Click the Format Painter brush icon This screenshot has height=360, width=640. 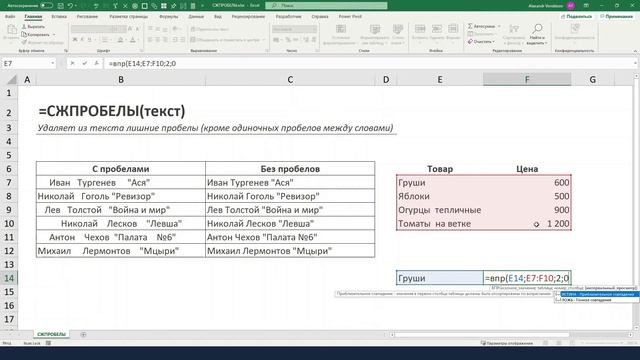(x=24, y=42)
